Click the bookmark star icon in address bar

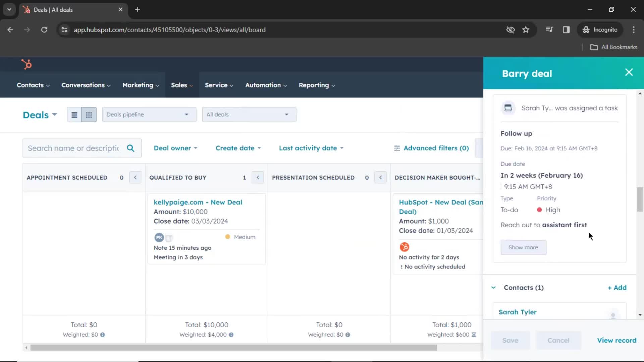(x=526, y=29)
